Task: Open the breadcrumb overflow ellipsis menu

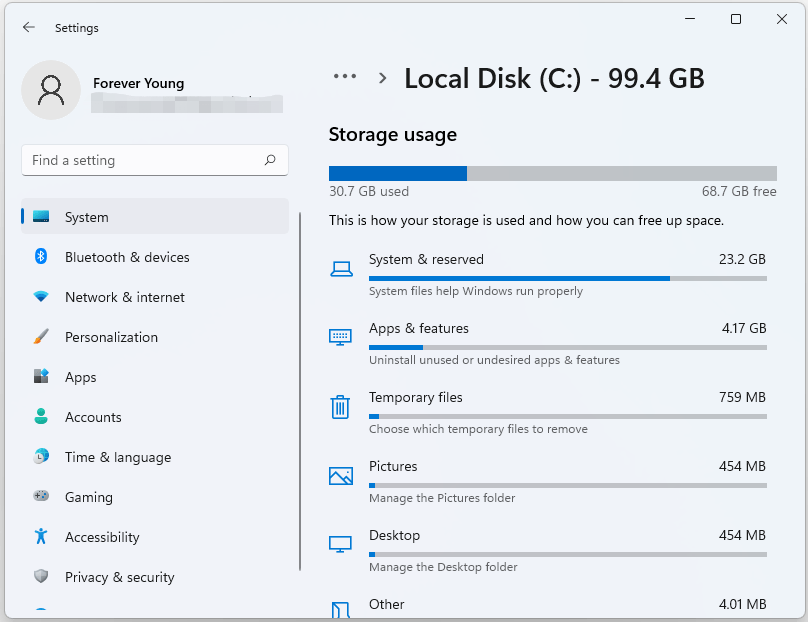Action: (x=344, y=76)
